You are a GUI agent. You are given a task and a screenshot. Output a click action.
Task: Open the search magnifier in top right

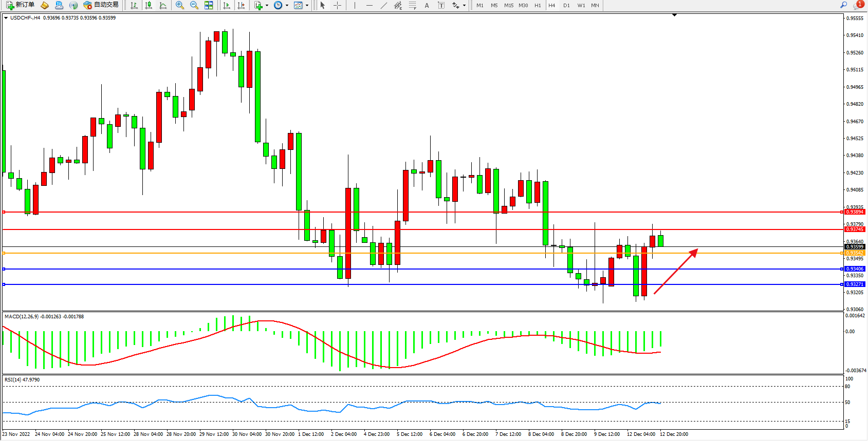coord(843,5)
